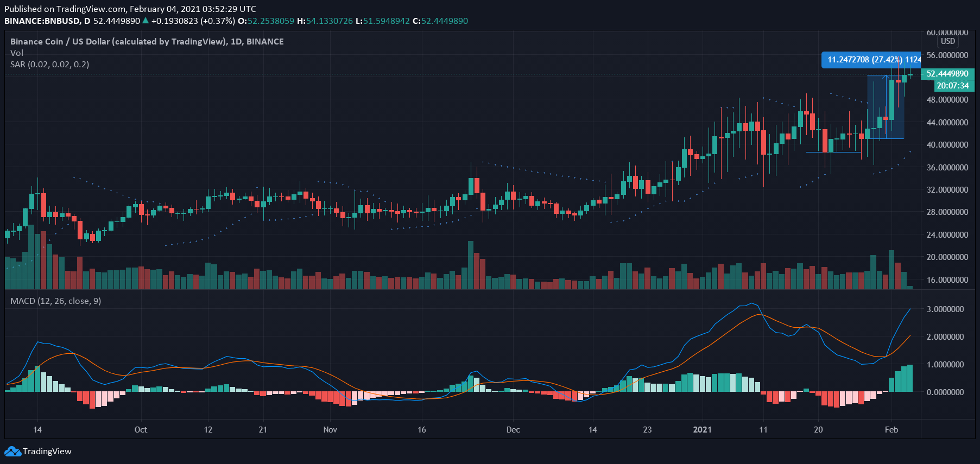Click the 21 date label on the time axis
980x464 pixels.
tap(263, 430)
